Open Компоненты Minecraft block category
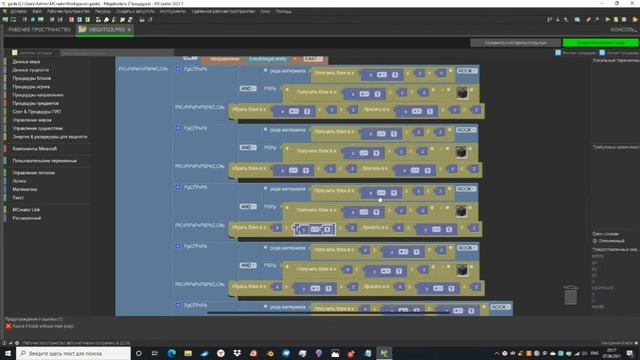This screenshot has height=360, width=640. point(35,149)
